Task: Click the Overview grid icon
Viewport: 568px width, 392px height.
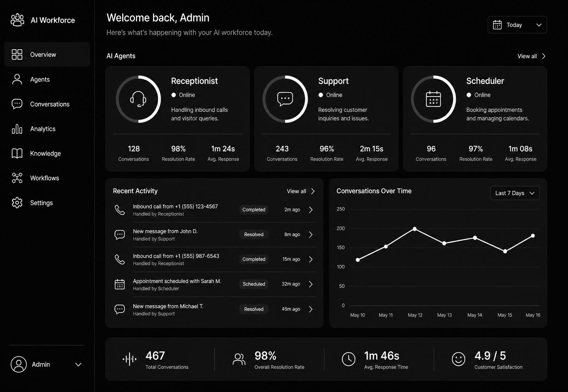Action: coord(17,54)
